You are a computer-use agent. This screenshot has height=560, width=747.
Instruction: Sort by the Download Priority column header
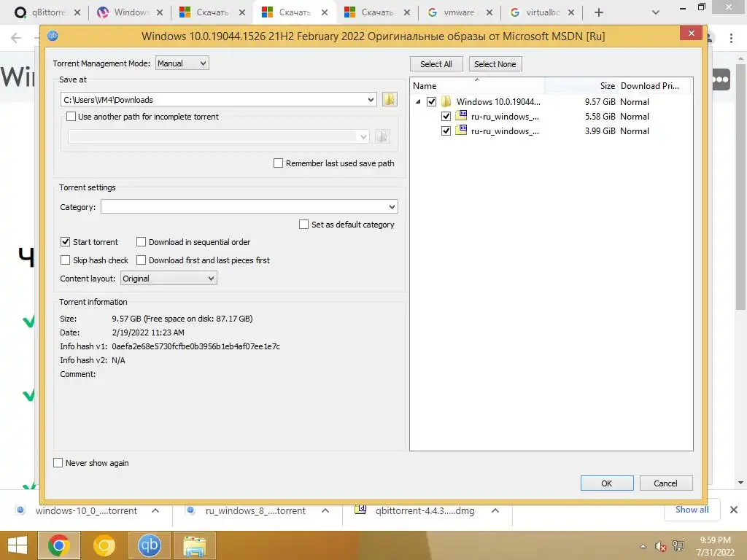coord(654,86)
